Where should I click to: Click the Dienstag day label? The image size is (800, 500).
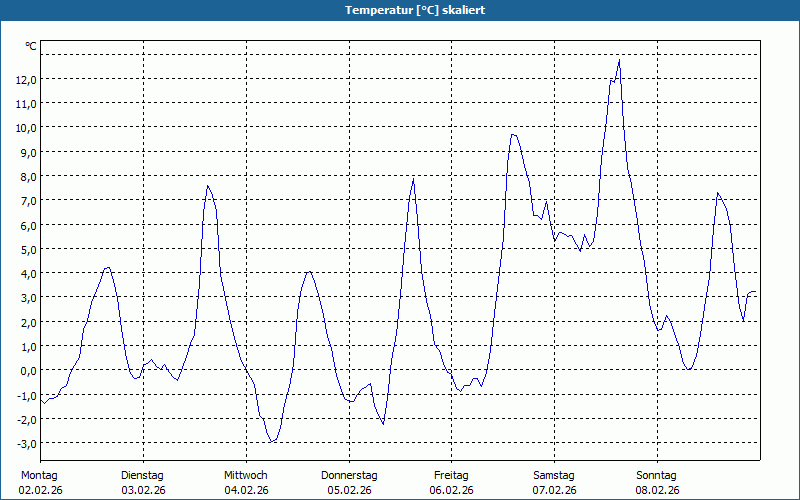[x=142, y=476]
